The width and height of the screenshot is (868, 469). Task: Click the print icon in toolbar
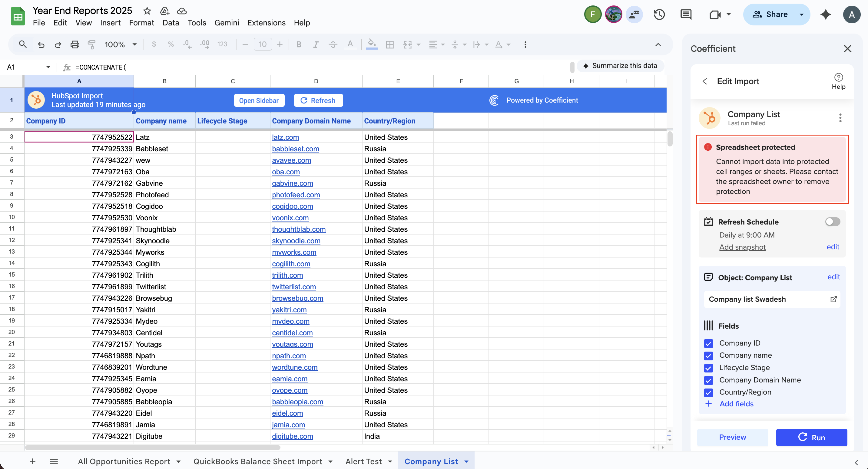pos(75,44)
